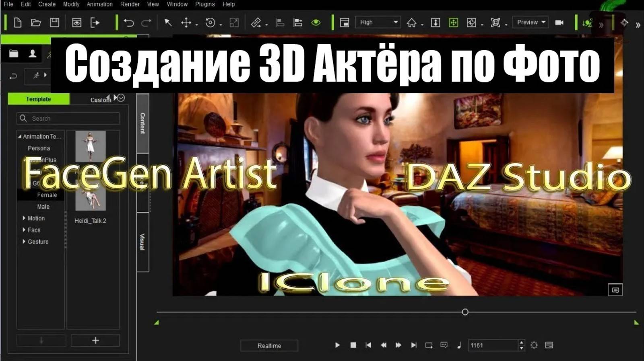Click the export arrow icon
This screenshot has width=644, height=361.
95,23
